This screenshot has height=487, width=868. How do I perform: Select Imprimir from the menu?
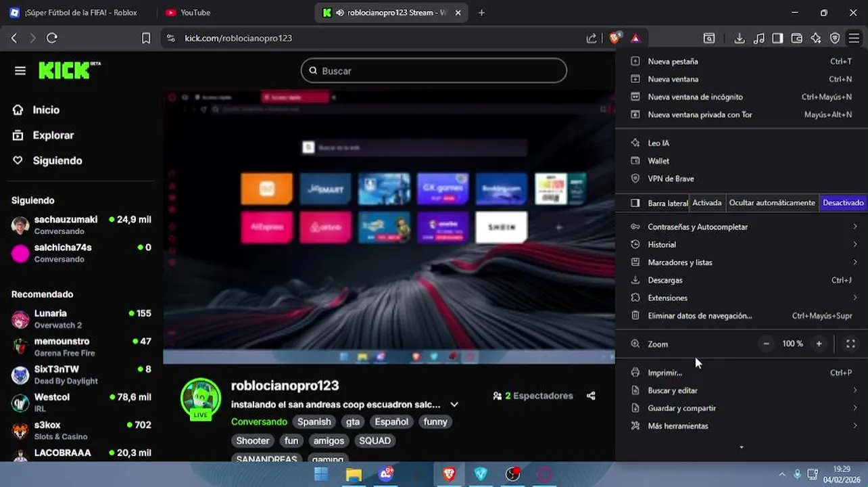click(x=742, y=373)
